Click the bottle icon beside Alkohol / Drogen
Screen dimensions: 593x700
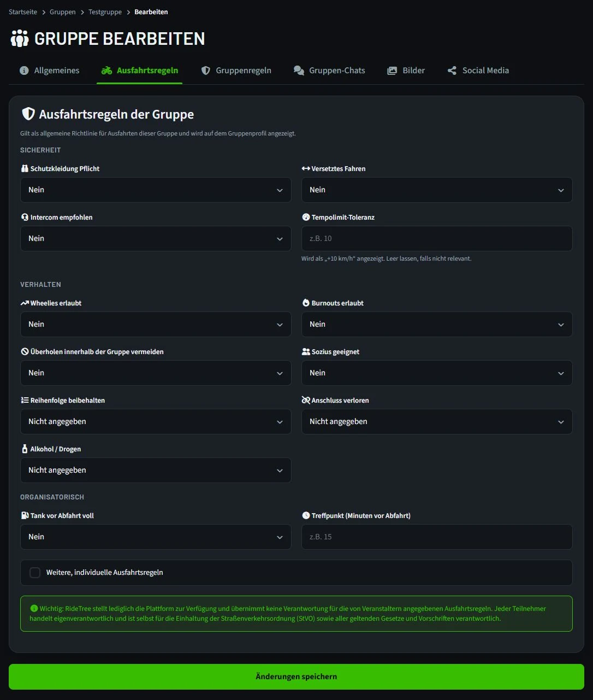(25, 449)
